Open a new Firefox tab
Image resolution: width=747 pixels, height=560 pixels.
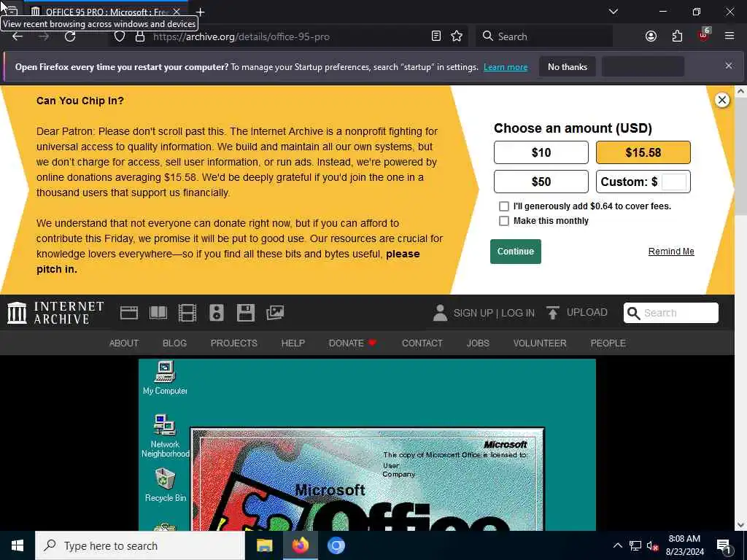click(200, 12)
